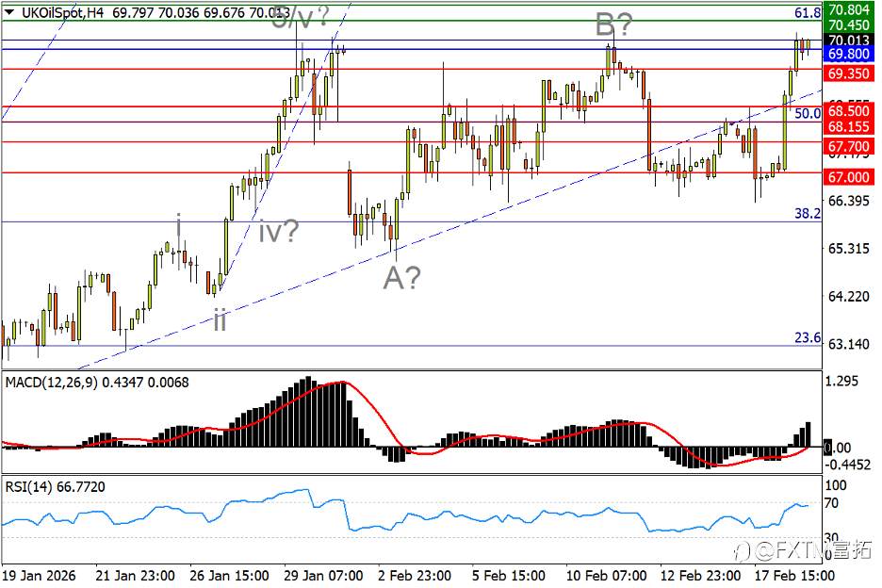Click the RSI 100 scale label
882x588 pixels.
(x=835, y=485)
